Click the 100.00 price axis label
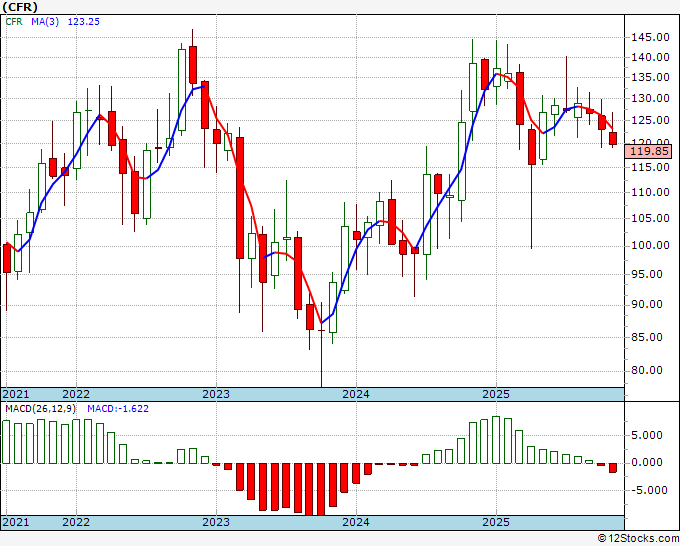Viewport: 680px width, 546px height. pyautogui.click(x=649, y=245)
